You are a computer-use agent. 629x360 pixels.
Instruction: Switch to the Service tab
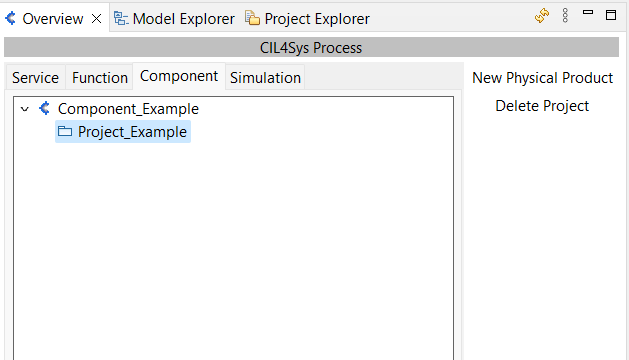(35, 77)
